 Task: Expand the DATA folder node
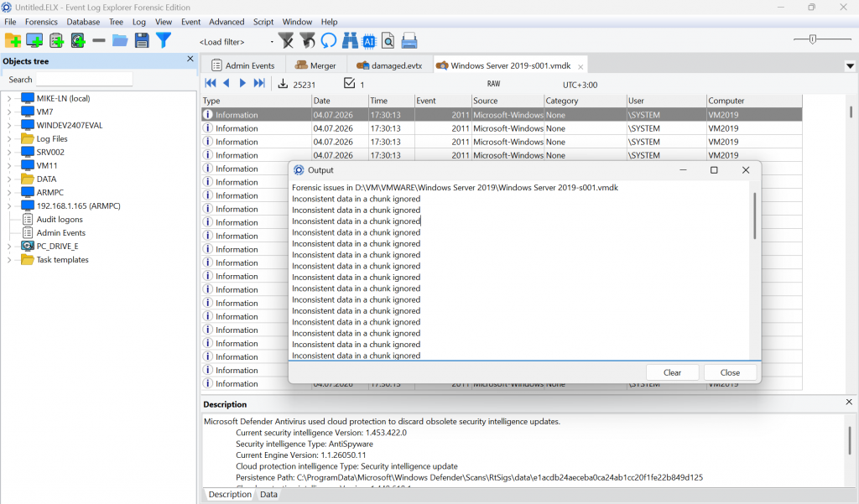coord(8,179)
